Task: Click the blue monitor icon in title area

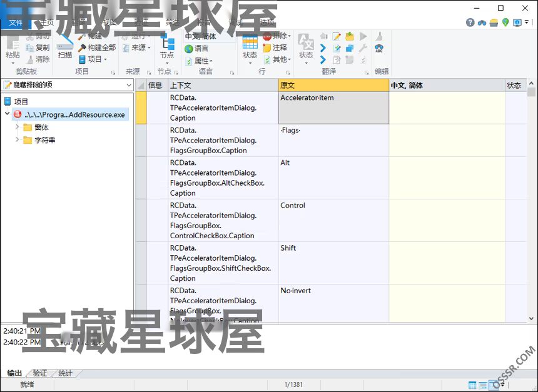Action: (517, 23)
